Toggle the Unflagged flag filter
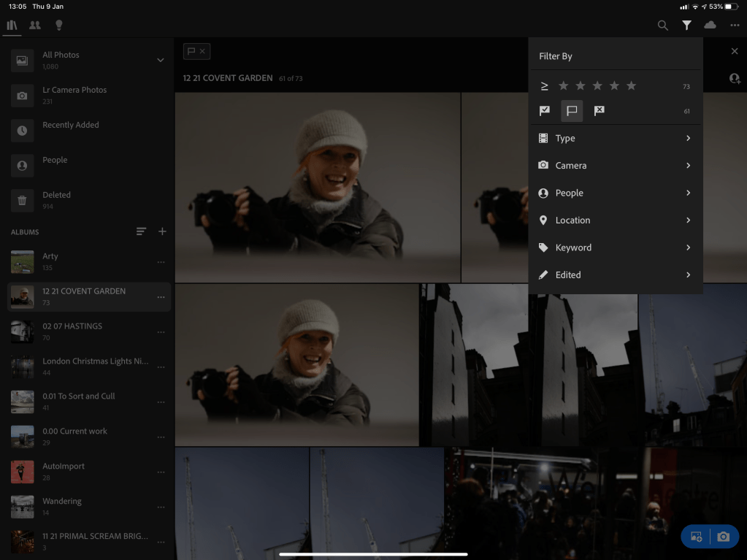 (572, 111)
